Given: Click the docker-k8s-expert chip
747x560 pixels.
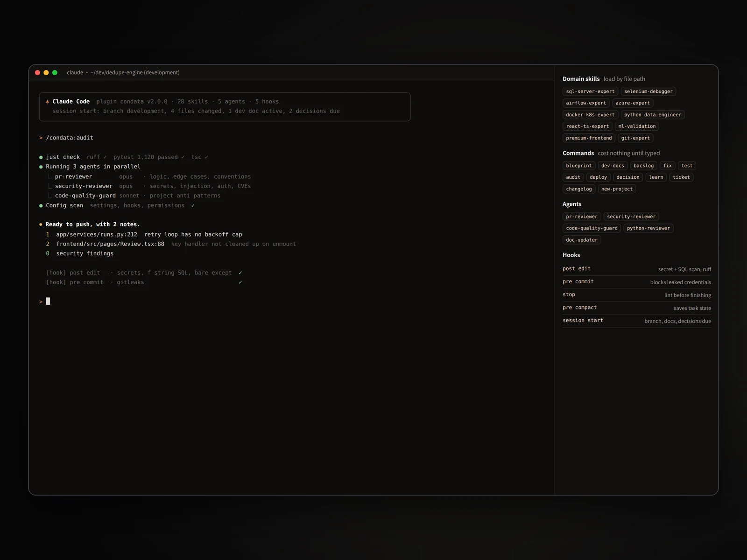Looking at the screenshot, I should click(x=590, y=115).
